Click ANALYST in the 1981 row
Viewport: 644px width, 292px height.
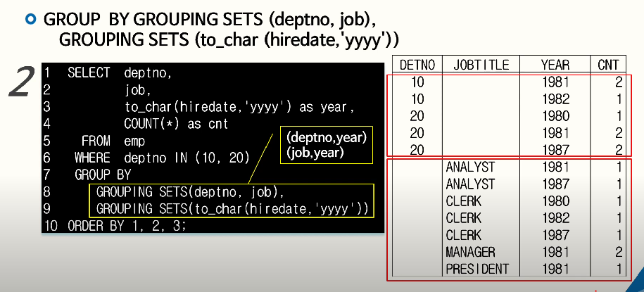click(x=470, y=167)
